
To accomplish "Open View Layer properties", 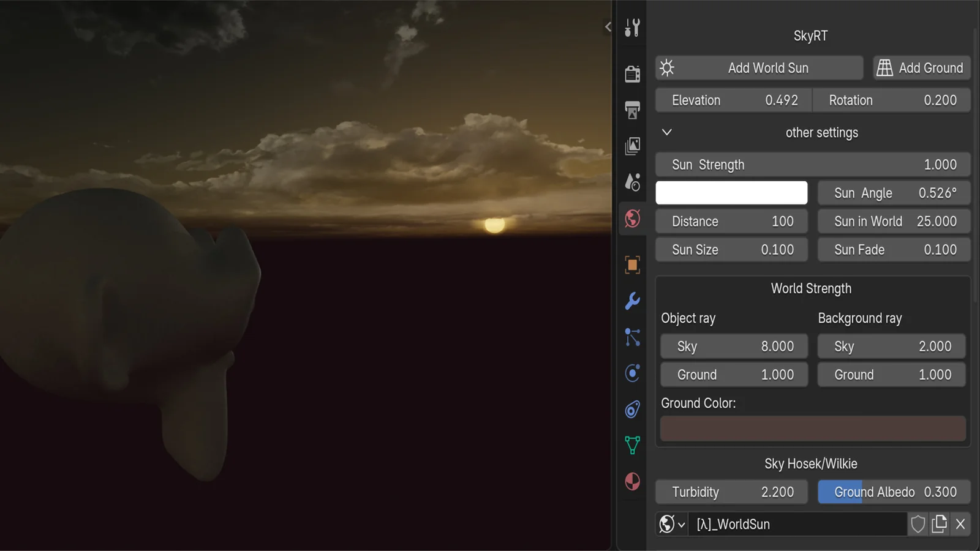I will coord(632,146).
